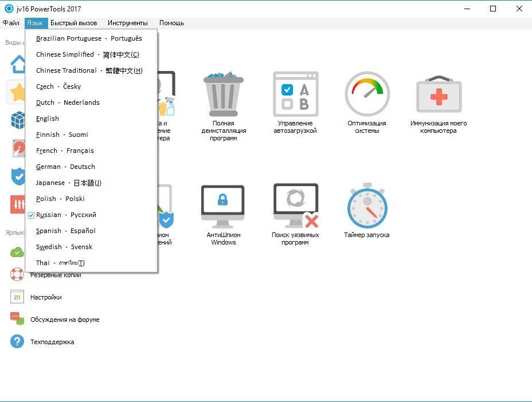This screenshot has height=402, width=532.
Task: Open Резервные копии link
Action: (x=56, y=275)
